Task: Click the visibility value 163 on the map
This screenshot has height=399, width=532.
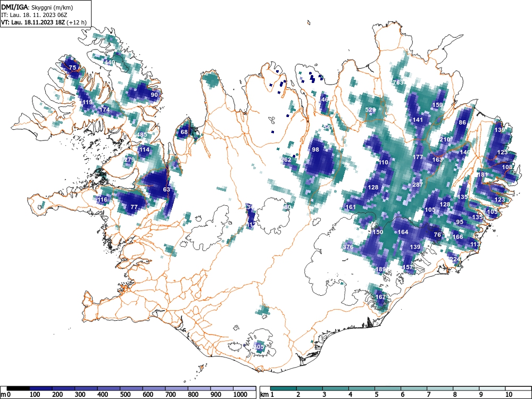Action: (437, 160)
